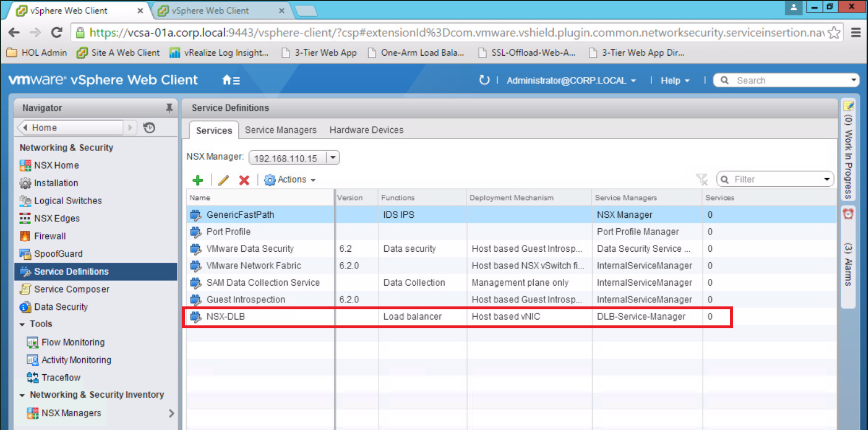Open the Administrator@CORP.LOCAL user menu

(571, 80)
